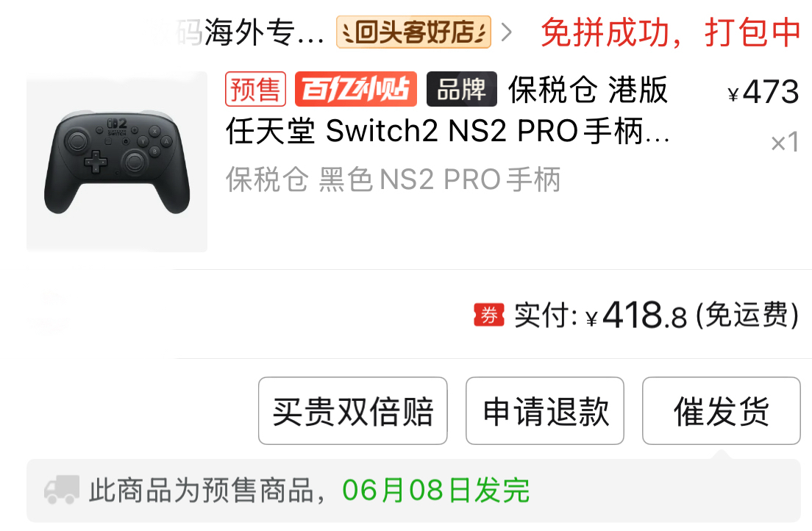Tap the presale notice banner text
Screen dimensions: 812x531
point(310,490)
